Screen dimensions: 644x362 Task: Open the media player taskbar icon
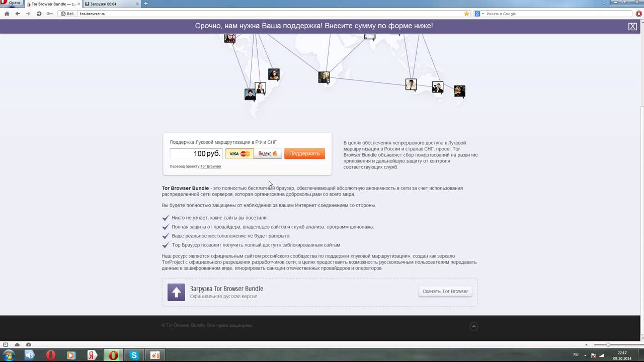71,355
